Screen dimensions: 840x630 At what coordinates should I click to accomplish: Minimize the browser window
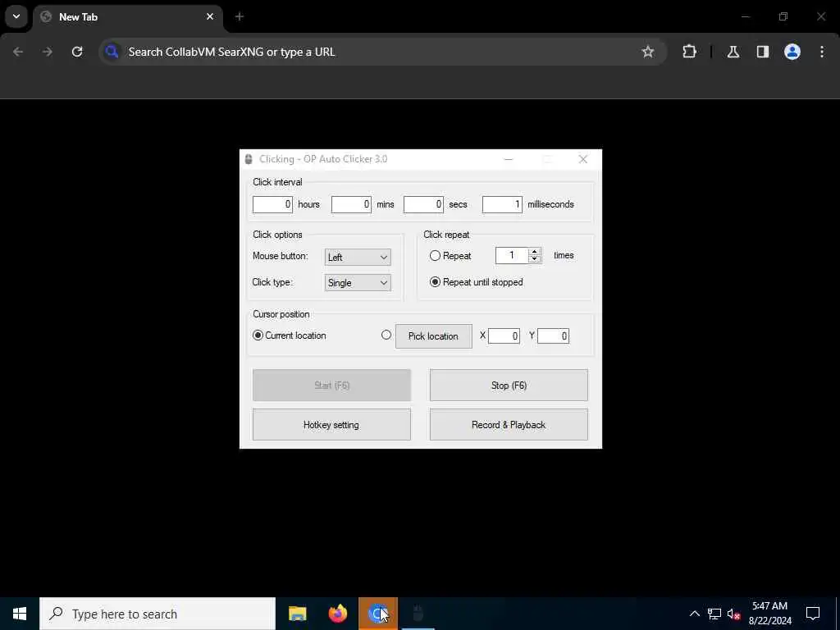click(x=745, y=16)
